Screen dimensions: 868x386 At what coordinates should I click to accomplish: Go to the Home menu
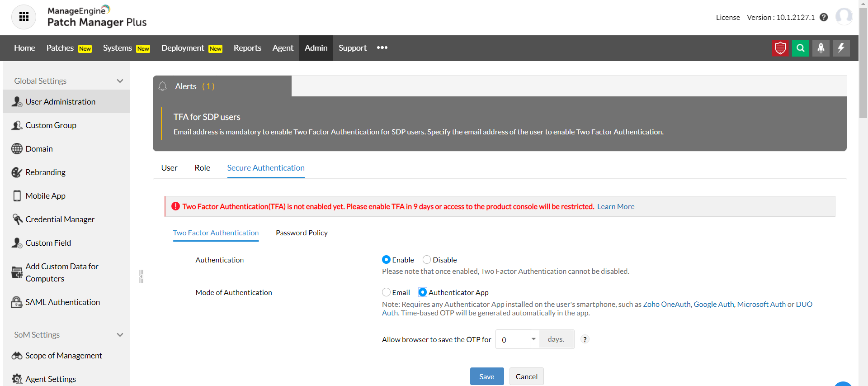point(24,48)
